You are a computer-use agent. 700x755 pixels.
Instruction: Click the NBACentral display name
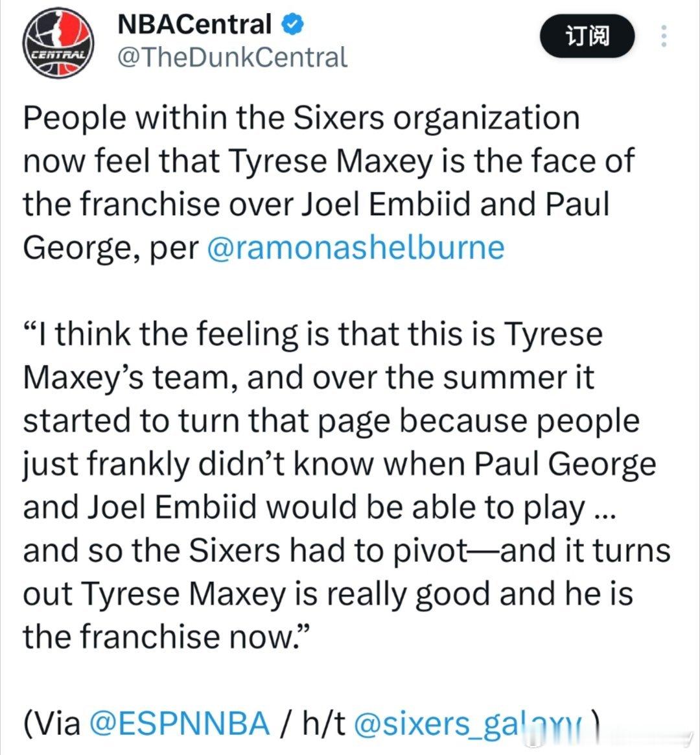coord(194,25)
